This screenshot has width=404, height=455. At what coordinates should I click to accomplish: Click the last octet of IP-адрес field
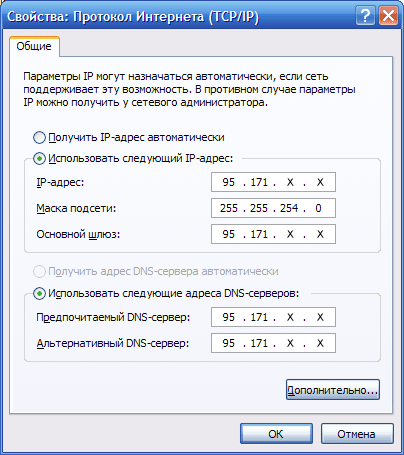coord(320,182)
